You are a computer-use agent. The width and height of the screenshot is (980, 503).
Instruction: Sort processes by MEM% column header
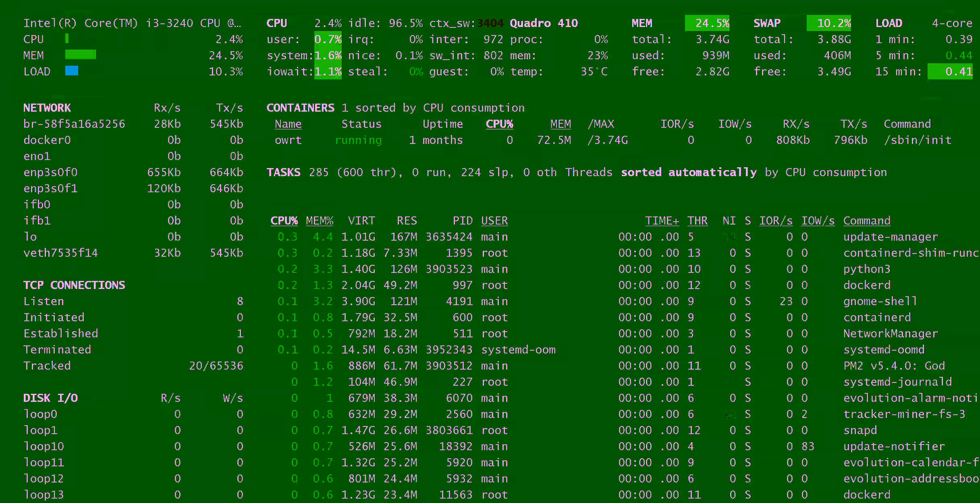(x=319, y=221)
